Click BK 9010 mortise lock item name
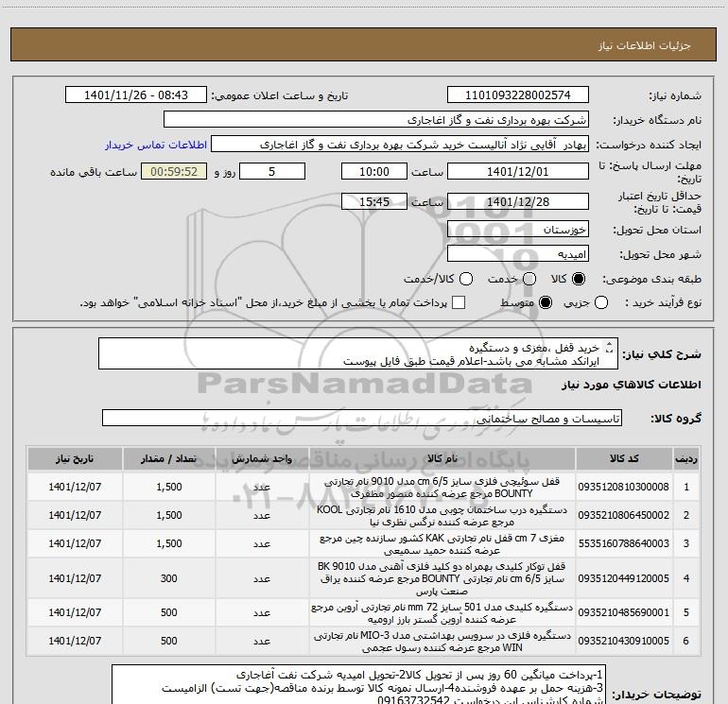The image size is (728, 704). (442, 578)
